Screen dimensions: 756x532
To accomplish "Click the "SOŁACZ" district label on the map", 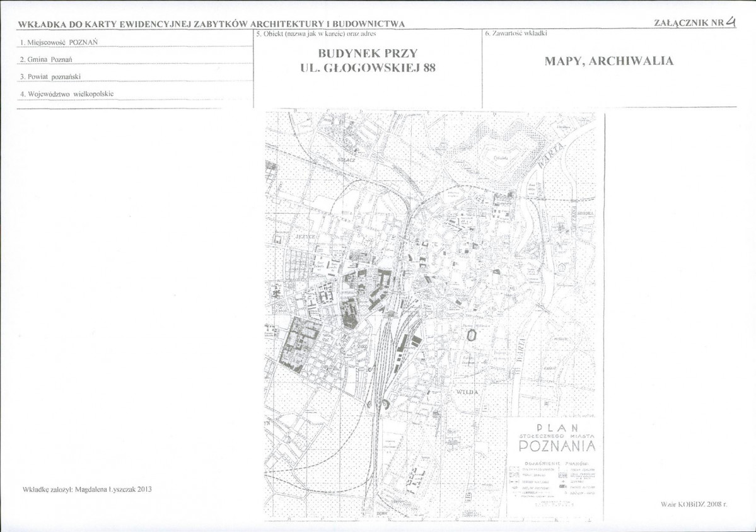I will point(347,159).
